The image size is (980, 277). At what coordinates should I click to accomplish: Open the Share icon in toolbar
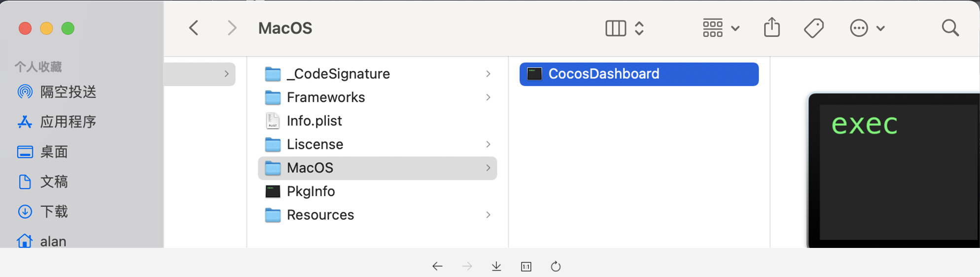pos(771,28)
